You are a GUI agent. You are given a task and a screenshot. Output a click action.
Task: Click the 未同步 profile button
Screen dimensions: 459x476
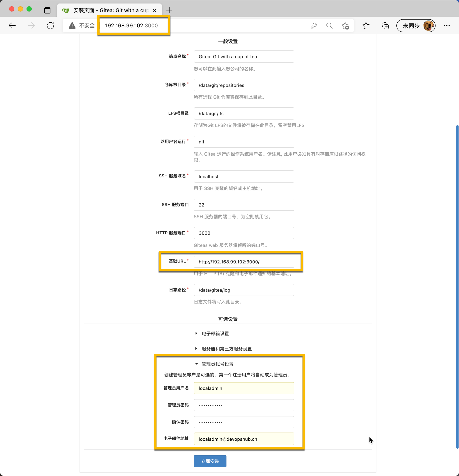[x=416, y=25]
